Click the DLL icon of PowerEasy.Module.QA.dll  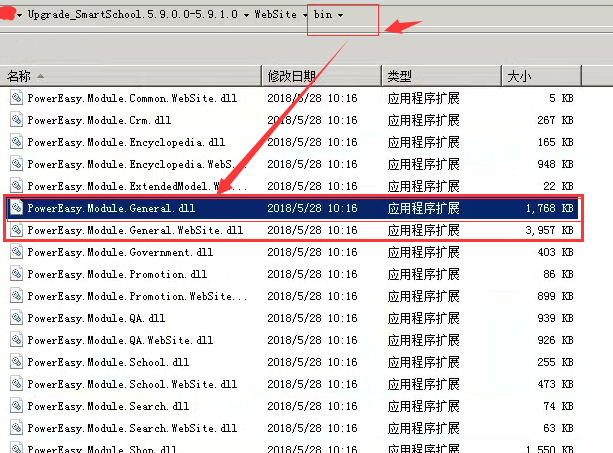pyautogui.click(x=16, y=318)
